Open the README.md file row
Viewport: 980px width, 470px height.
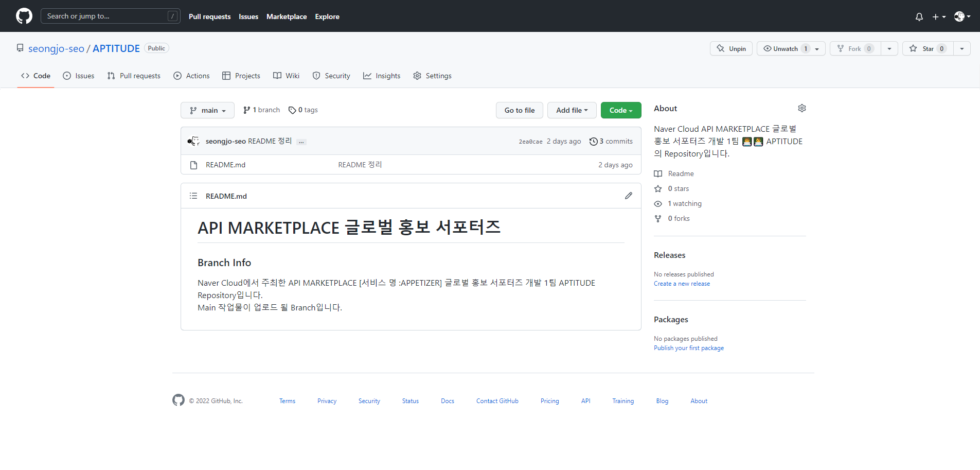(411, 165)
